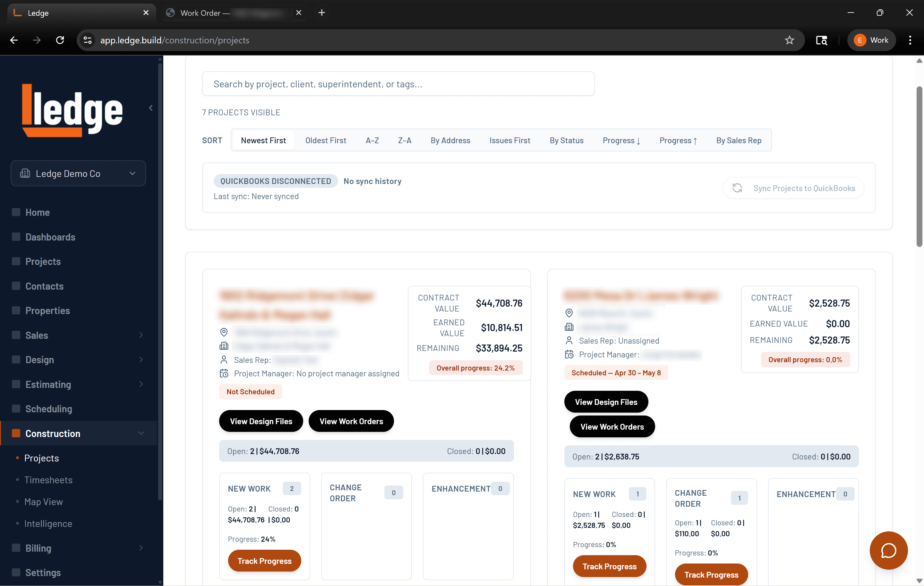The image size is (924, 586).
Task: Click the page vertical scrollbar thumb
Action: [919, 167]
